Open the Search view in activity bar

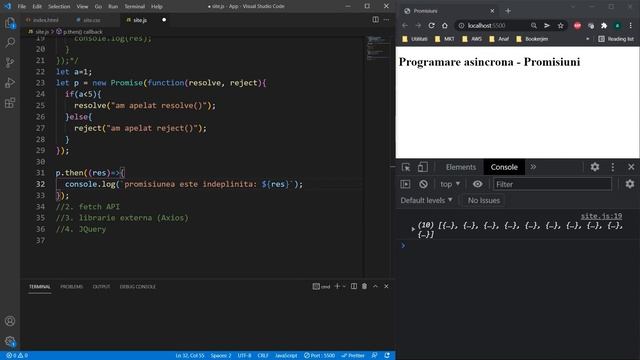(10, 42)
